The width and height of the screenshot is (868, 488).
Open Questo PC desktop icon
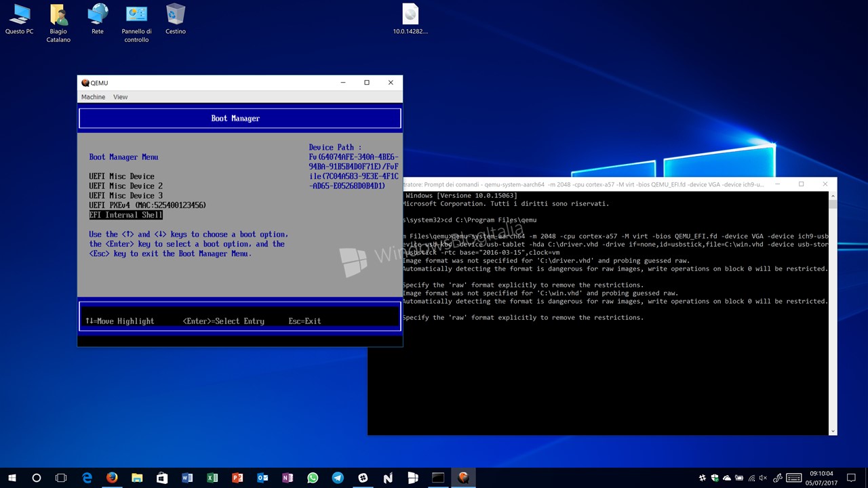(x=19, y=19)
